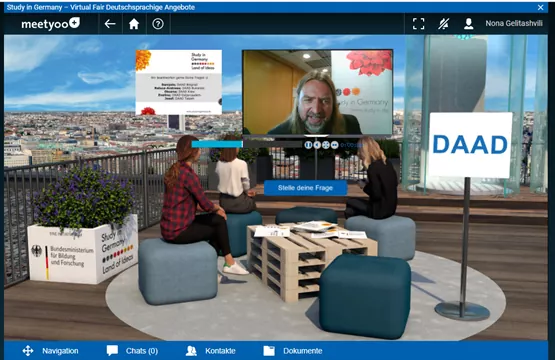The height and width of the screenshot is (360, 555).
Task: Open the home lobby icon
Action: click(x=134, y=24)
